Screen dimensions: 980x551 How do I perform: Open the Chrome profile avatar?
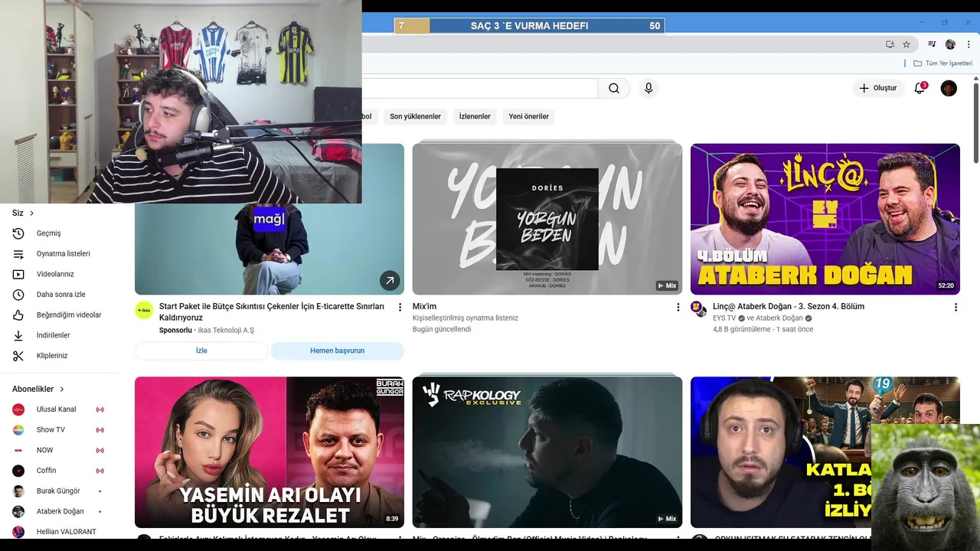[950, 44]
